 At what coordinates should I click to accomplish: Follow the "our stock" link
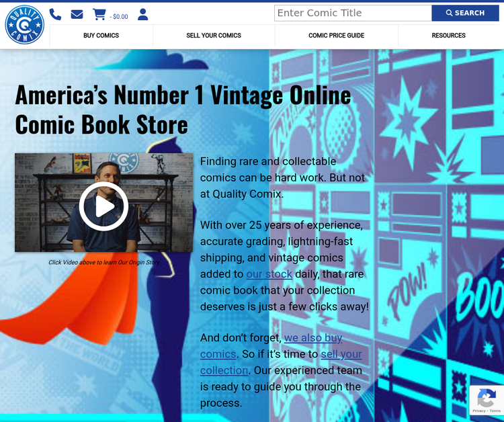coord(269,274)
